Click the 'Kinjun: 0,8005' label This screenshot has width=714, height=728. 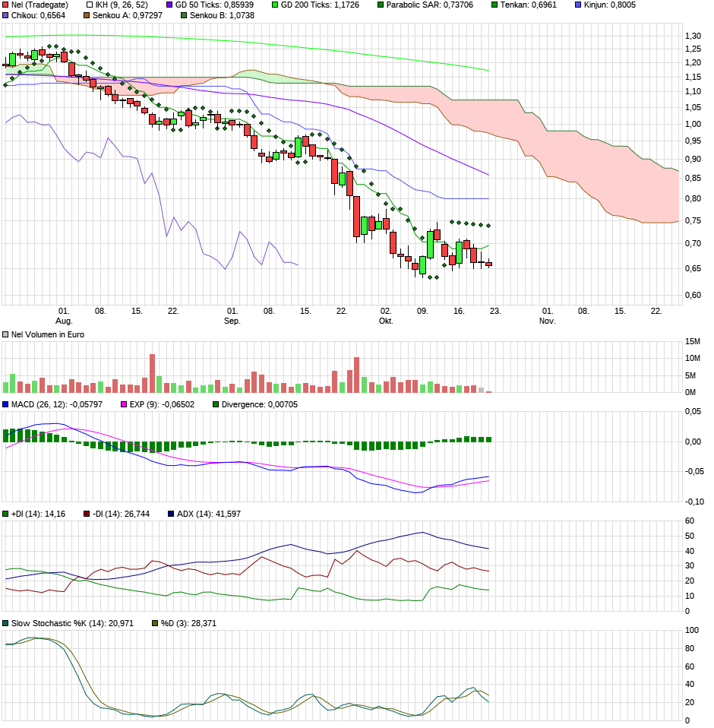tap(610, 5)
